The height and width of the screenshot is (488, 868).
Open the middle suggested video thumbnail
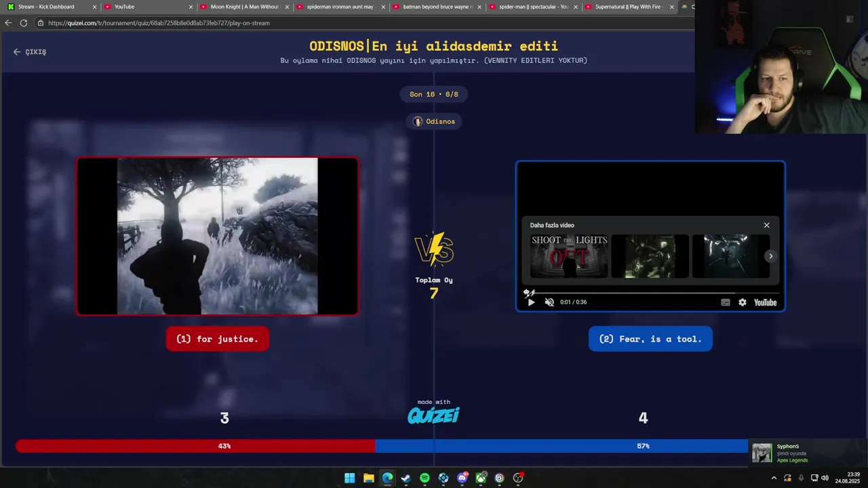tap(650, 256)
